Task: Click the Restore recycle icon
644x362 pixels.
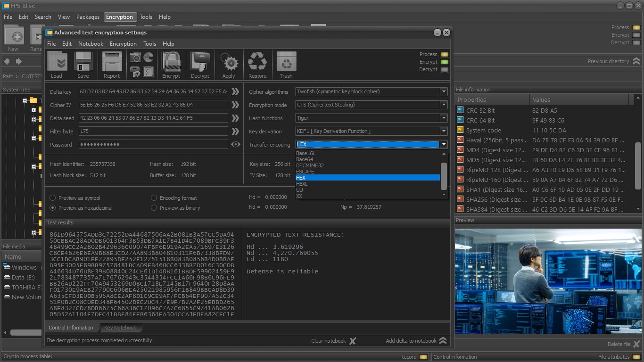Action: click(257, 62)
